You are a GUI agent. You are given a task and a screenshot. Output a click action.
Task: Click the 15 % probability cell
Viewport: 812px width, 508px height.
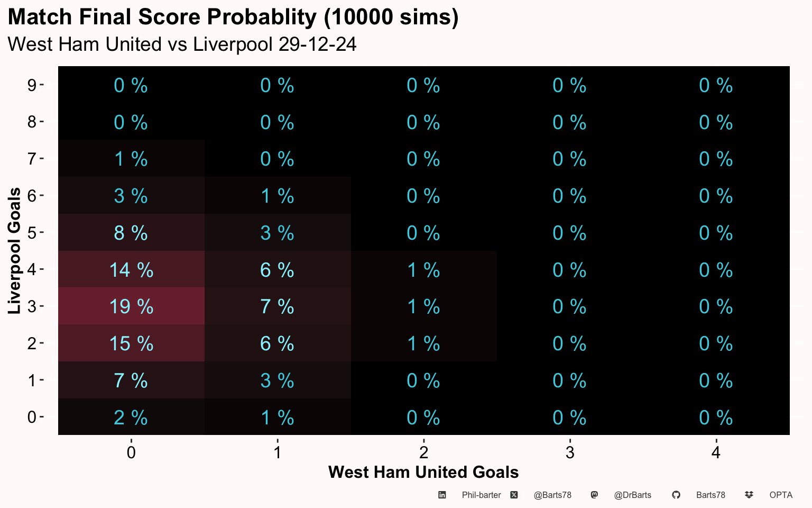[x=131, y=343]
